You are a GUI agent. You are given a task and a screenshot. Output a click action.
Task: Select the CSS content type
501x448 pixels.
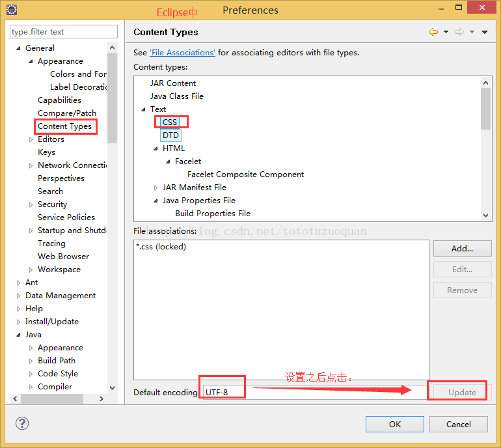[x=170, y=122]
